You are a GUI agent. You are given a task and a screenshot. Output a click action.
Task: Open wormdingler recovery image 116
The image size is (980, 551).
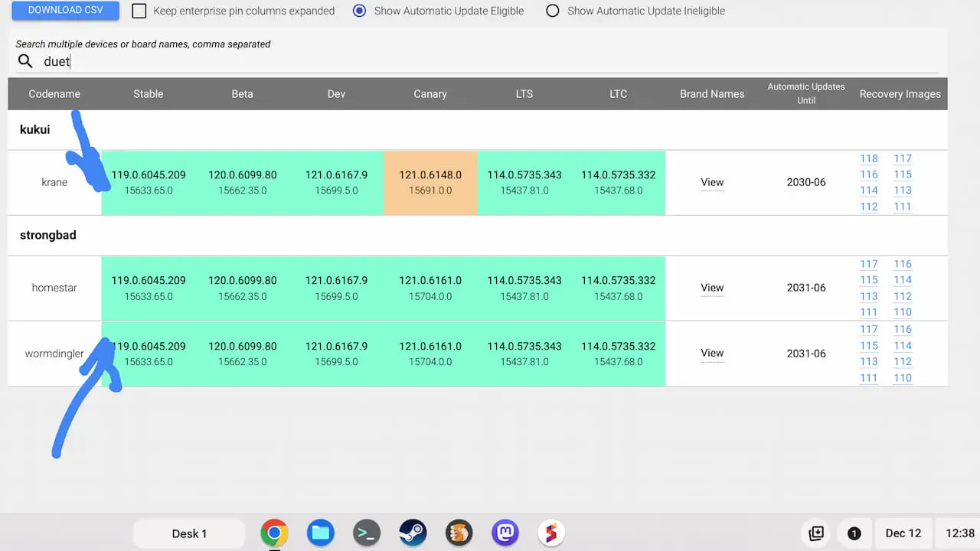pyautogui.click(x=903, y=329)
